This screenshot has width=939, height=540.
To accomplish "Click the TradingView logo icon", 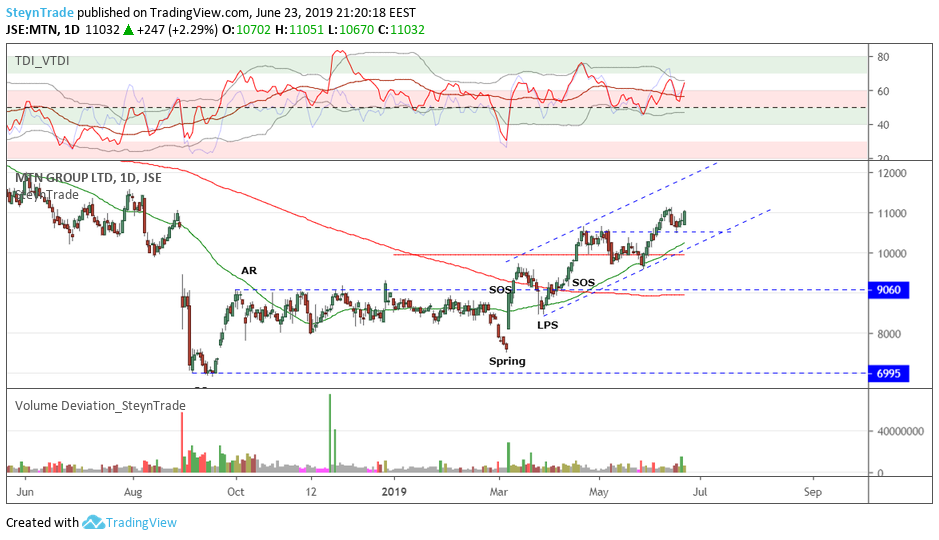I will (93, 523).
